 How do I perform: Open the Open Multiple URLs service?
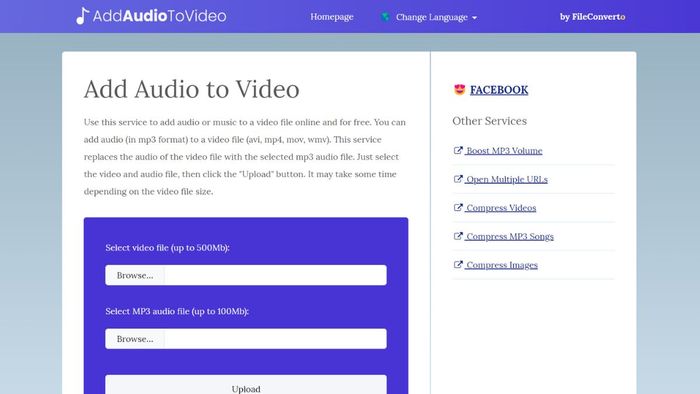pyautogui.click(x=507, y=179)
